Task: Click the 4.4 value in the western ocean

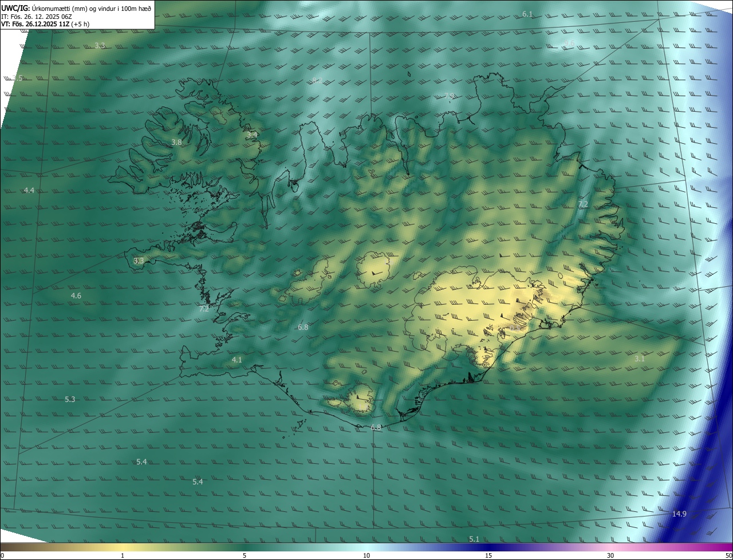Action: (29, 190)
